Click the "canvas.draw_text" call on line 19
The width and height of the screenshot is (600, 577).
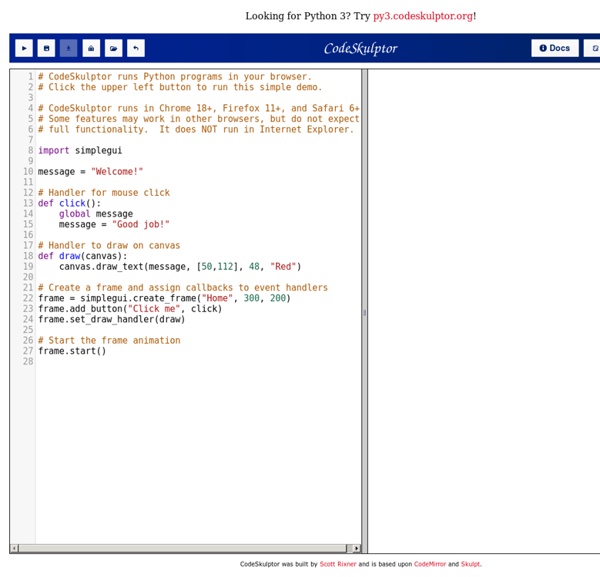(x=180, y=266)
